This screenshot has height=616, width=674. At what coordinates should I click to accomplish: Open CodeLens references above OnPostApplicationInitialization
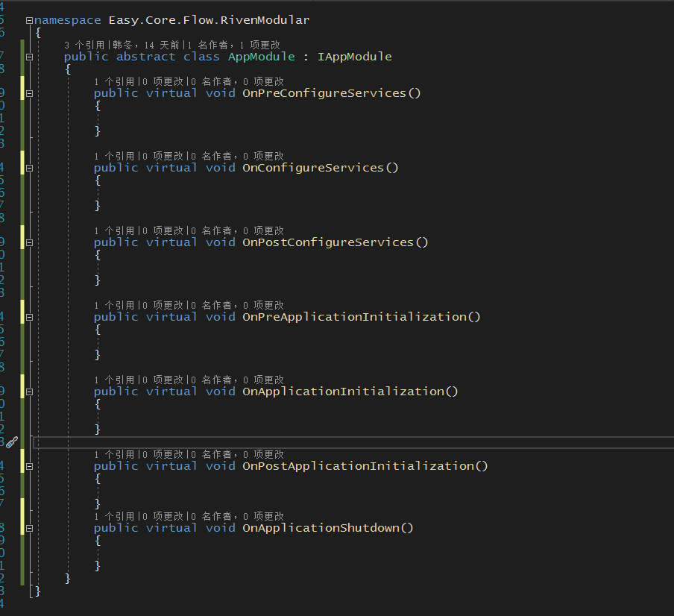tap(114, 454)
